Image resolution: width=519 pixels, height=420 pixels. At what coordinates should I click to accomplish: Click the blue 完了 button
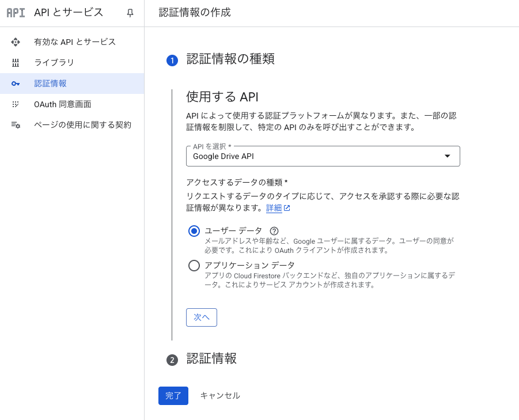pos(173,396)
